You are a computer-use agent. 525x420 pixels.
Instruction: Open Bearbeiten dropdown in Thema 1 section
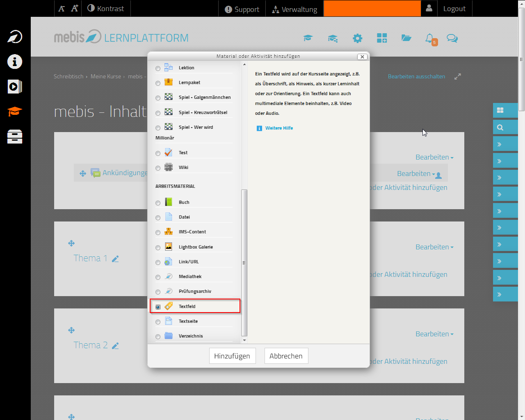pos(434,247)
